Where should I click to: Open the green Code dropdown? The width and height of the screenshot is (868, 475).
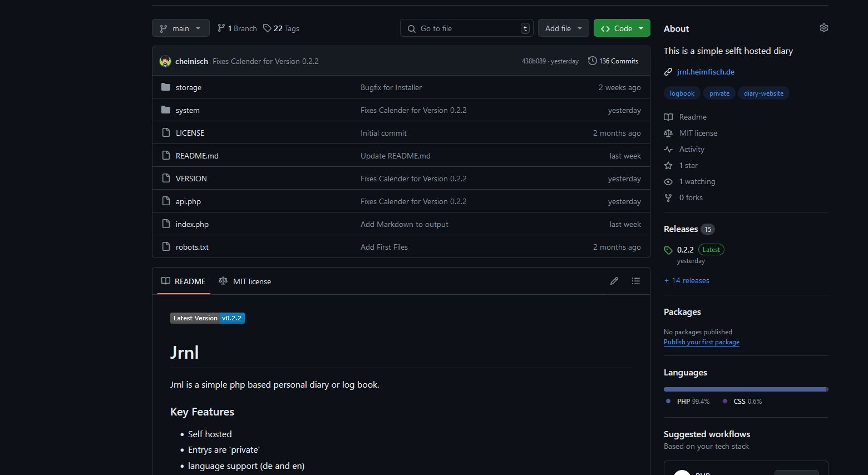coord(622,28)
